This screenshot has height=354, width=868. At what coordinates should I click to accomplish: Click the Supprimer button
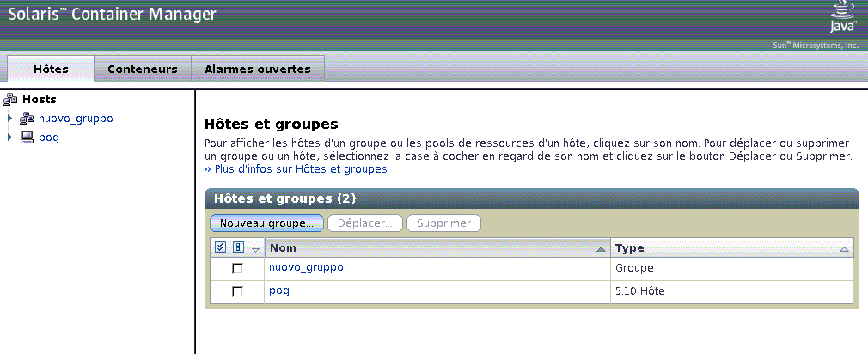444,223
